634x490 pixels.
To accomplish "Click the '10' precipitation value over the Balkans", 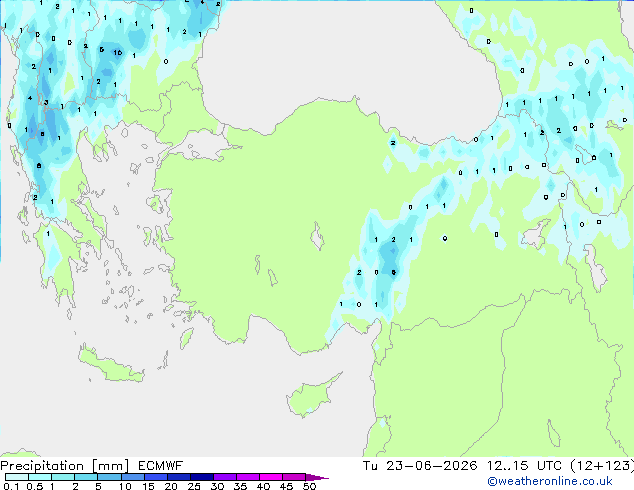I will coord(118,53).
